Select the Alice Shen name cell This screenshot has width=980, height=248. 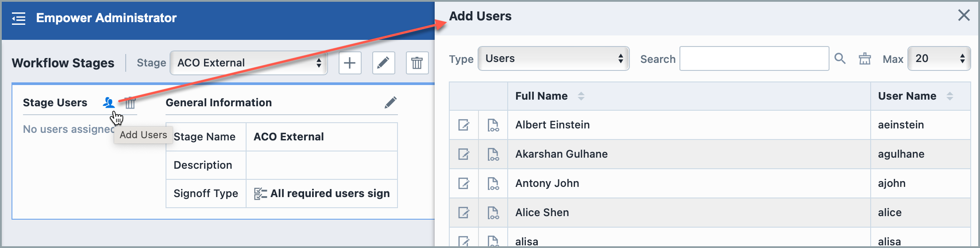coord(542,213)
